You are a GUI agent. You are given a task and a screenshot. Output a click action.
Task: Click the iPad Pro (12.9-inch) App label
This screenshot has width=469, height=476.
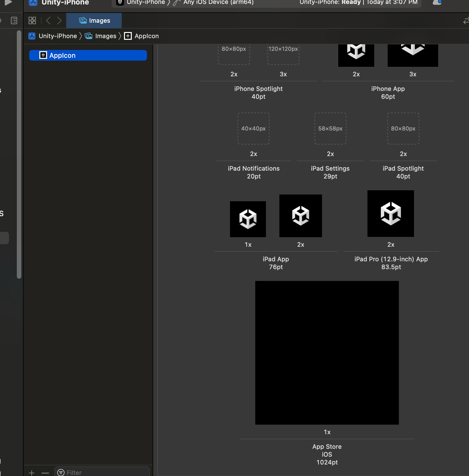tap(391, 263)
